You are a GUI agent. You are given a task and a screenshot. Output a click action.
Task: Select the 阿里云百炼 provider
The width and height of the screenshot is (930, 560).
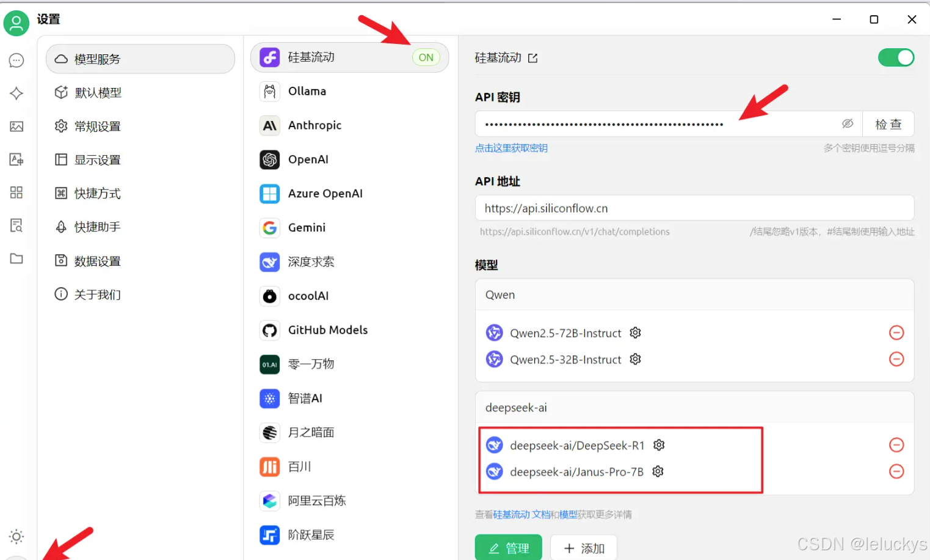(x=349, y=501)
